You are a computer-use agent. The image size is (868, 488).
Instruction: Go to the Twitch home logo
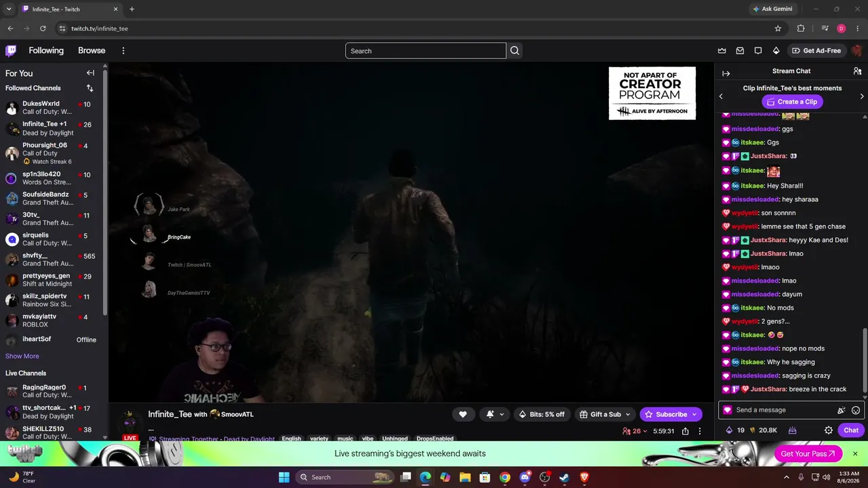(11, 51)
